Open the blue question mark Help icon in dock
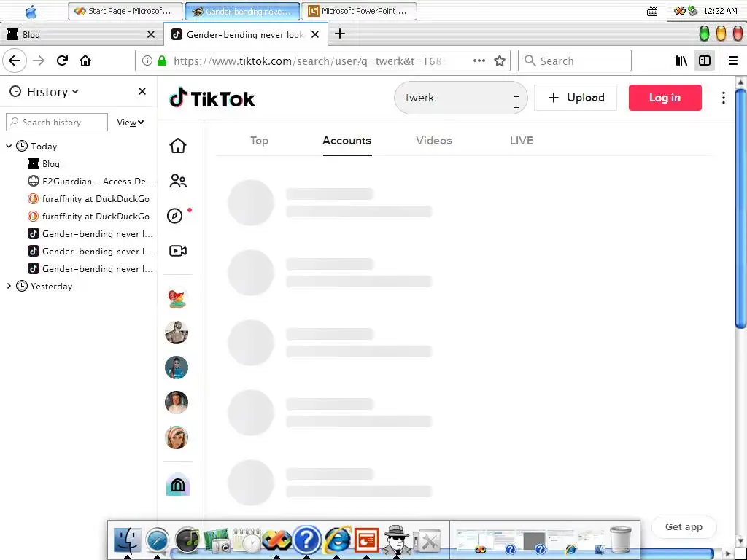The width and height of the screenshot is (747, 560). click(x=307, y=540)
